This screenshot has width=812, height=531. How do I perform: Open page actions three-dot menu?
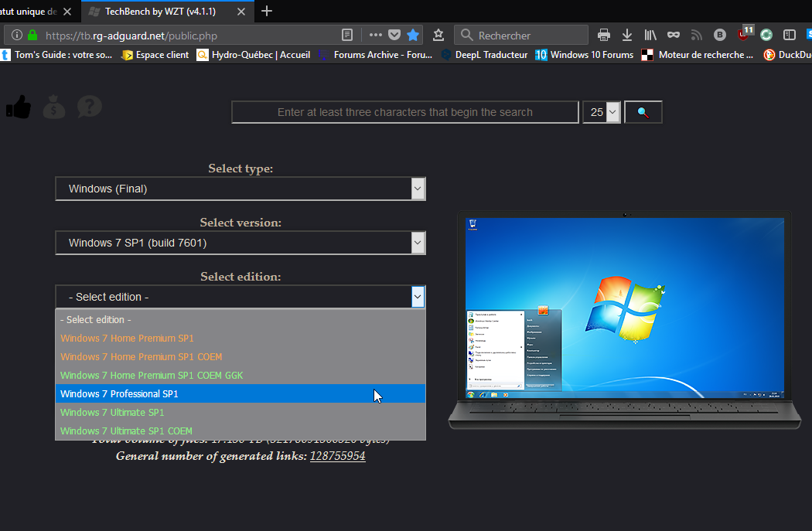pyautogui.click(x=375, y=36)
